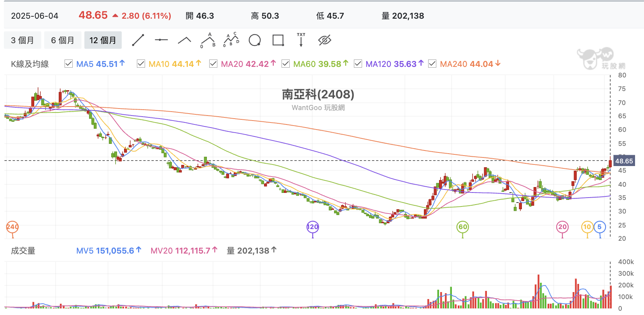Viewport: 644px width, 315px height.
Task: Click the MV5 151,055.6 volume label
Action: [x=108, y=251]
